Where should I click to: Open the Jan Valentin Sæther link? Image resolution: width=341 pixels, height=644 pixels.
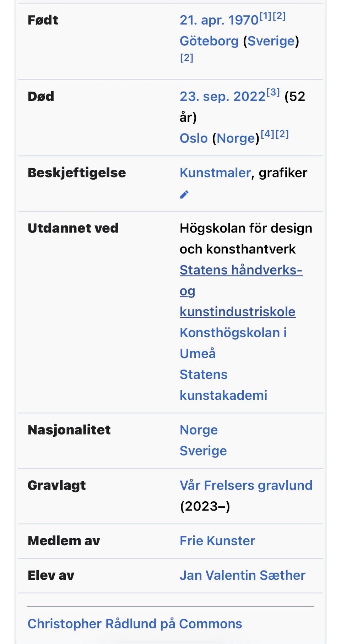coord(242,575)
